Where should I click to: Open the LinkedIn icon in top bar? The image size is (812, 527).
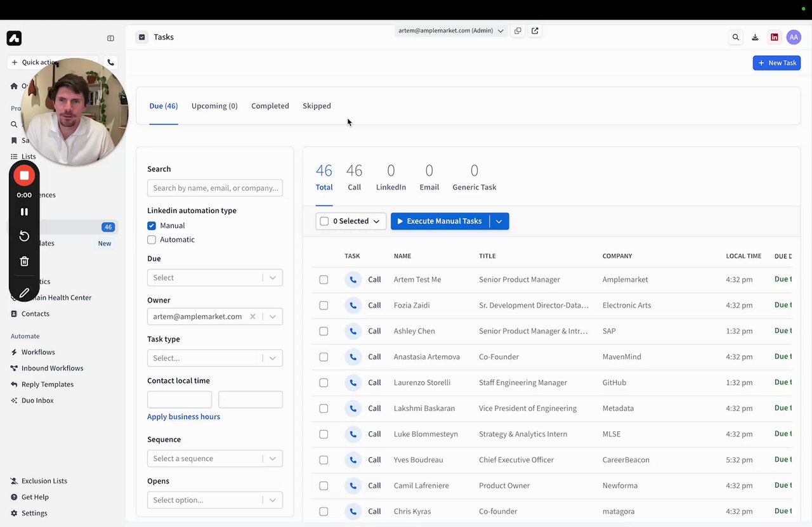(775, 37)
